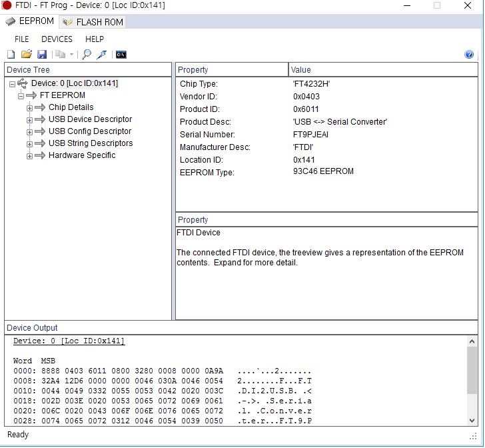Expand the Hardware Specific node

29,156
